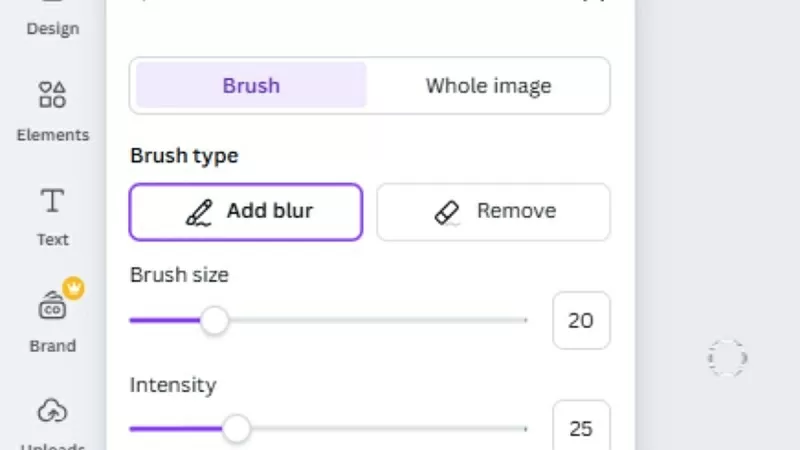The width and height of the screenshot is (800, 450).
Task: Open the Text tool in sidebar
Action: tap(52, 214)
